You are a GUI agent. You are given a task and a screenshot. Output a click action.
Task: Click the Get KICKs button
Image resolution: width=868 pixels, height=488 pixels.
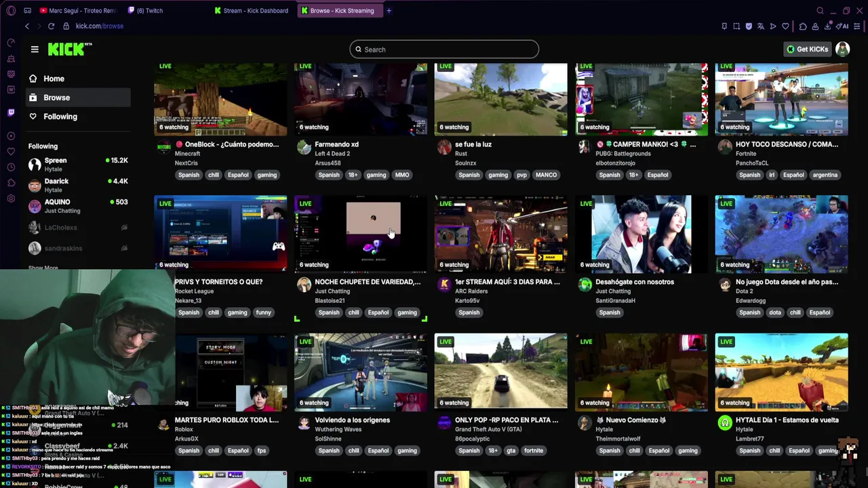[x=808, y=49]
